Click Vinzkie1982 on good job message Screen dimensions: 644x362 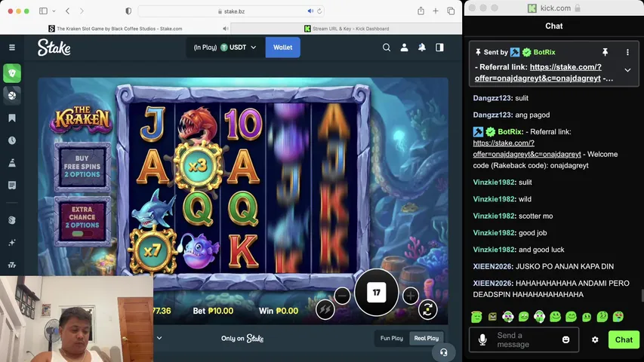click(494, 233)
